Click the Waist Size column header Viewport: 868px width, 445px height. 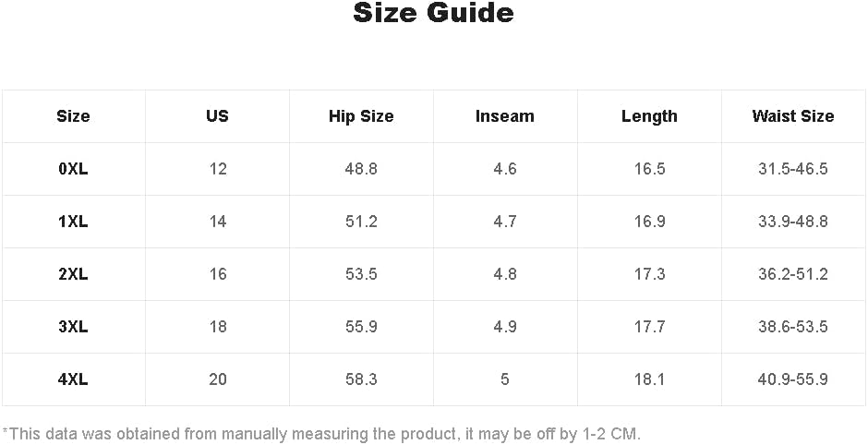793,116
